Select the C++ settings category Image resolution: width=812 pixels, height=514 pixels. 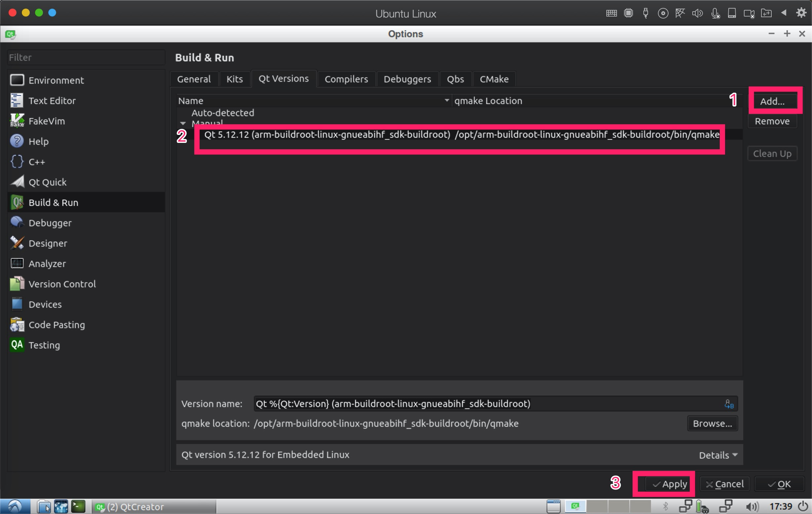point(86,161)
